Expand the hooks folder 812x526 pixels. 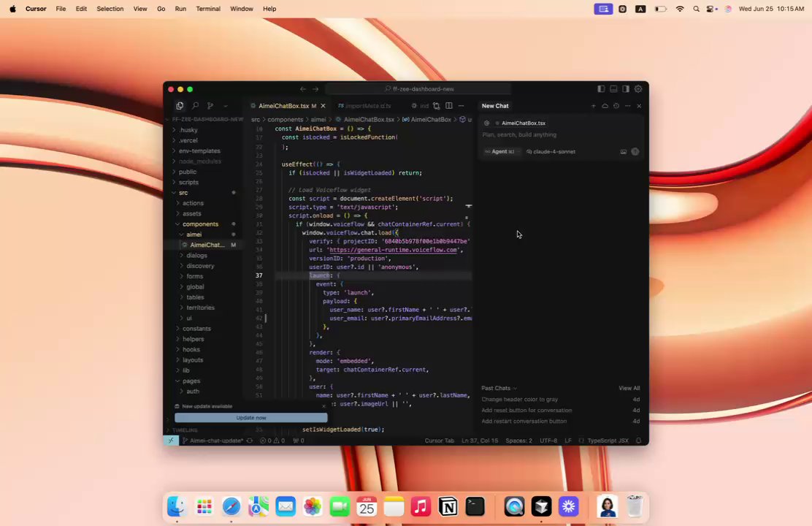pyautogui.click(x=204, y=350)
